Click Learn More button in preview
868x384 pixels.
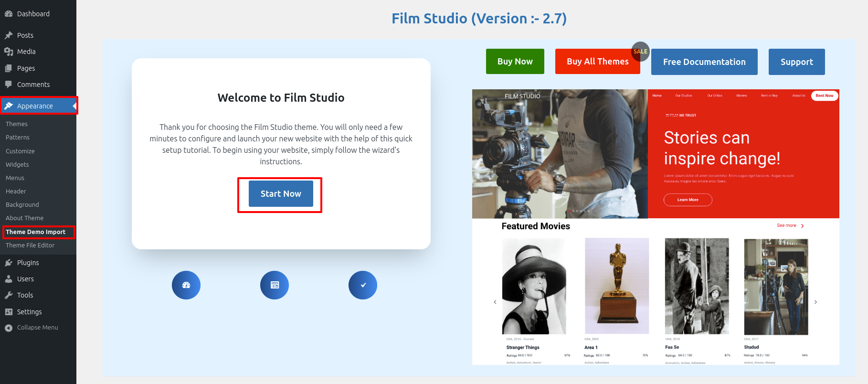[x=688, y=200]
